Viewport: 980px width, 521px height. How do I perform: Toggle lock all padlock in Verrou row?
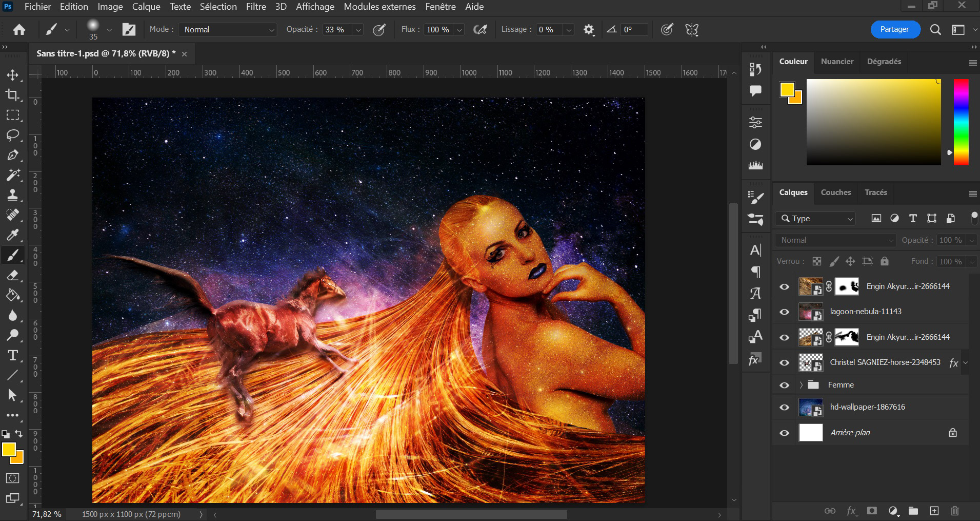point(885,261)
